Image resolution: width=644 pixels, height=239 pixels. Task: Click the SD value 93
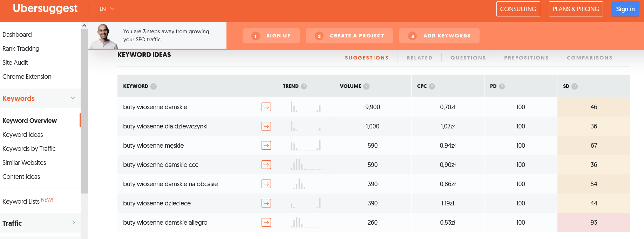(x=594, y=223)
